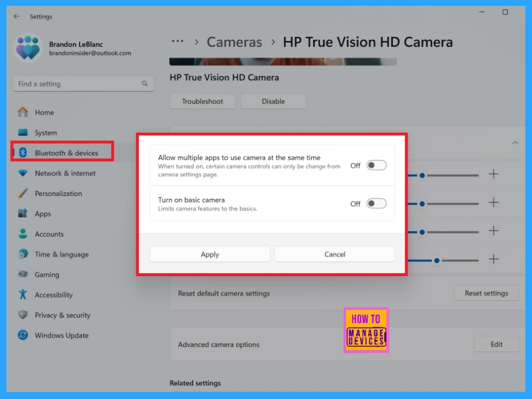Image resolution: width=532 pixels, height=399 pixels.
Task: Click the Network wifi icon
Action: (23, 173)
